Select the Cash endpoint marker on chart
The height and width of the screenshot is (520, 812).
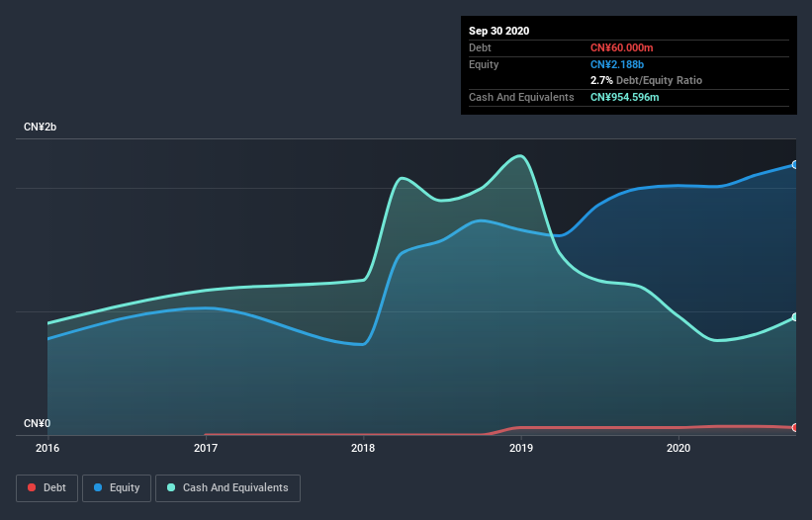pos(795,316)
